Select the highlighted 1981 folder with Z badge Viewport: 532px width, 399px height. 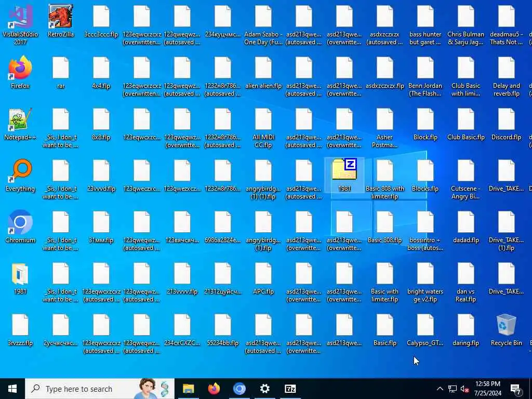[x=344, y=176]
